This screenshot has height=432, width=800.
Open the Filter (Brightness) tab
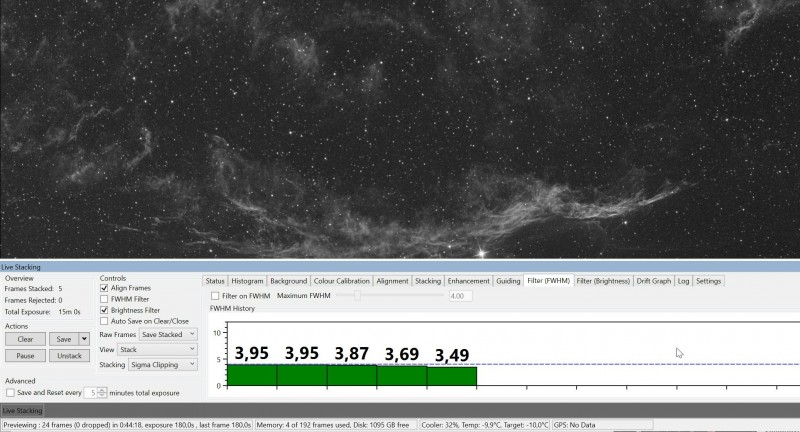tap(603, 281)
